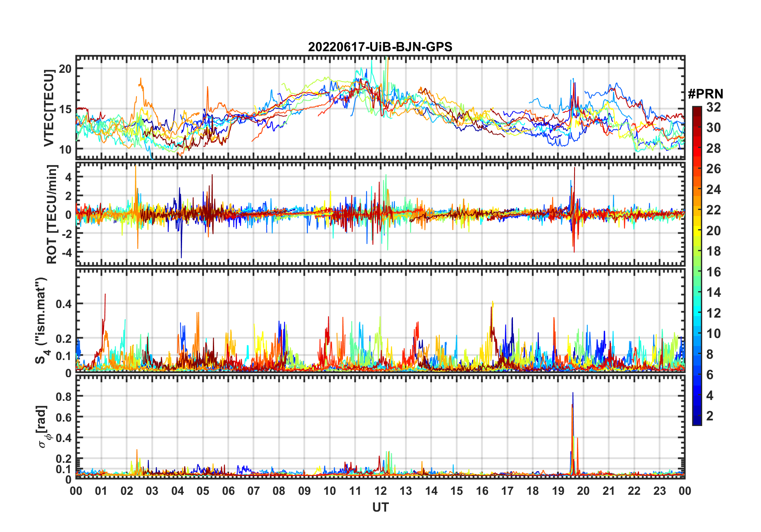This screenshot has width=761, height=532.
Task: Click x-axis tick label 12
Action: coord(380,491)
